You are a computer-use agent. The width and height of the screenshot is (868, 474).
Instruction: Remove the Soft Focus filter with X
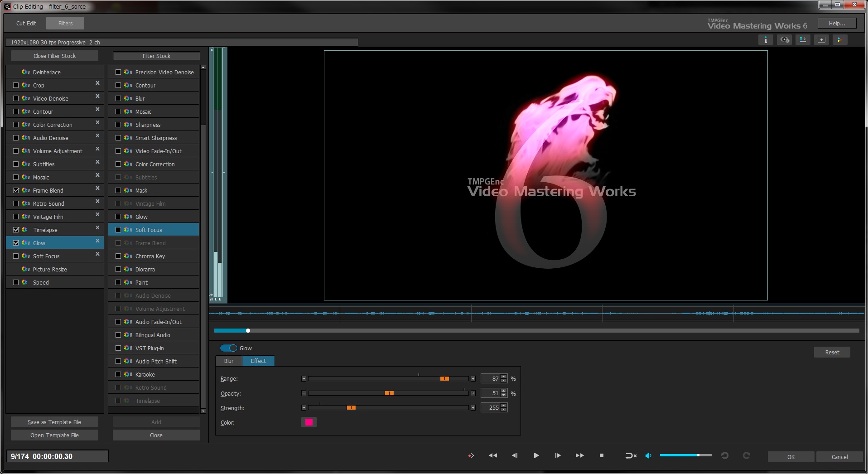97,254
